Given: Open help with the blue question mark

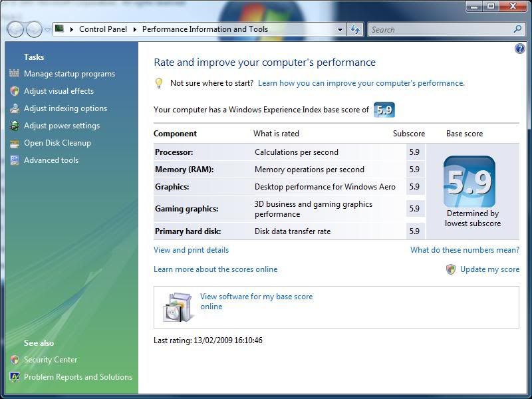Looking at the screenshot, I should click(x=519, y=49).
